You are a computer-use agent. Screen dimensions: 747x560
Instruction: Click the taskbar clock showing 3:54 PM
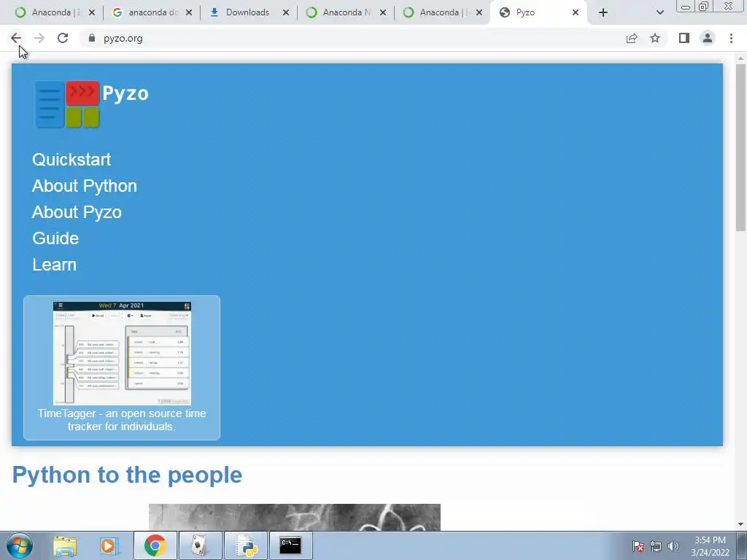(711, 546)
